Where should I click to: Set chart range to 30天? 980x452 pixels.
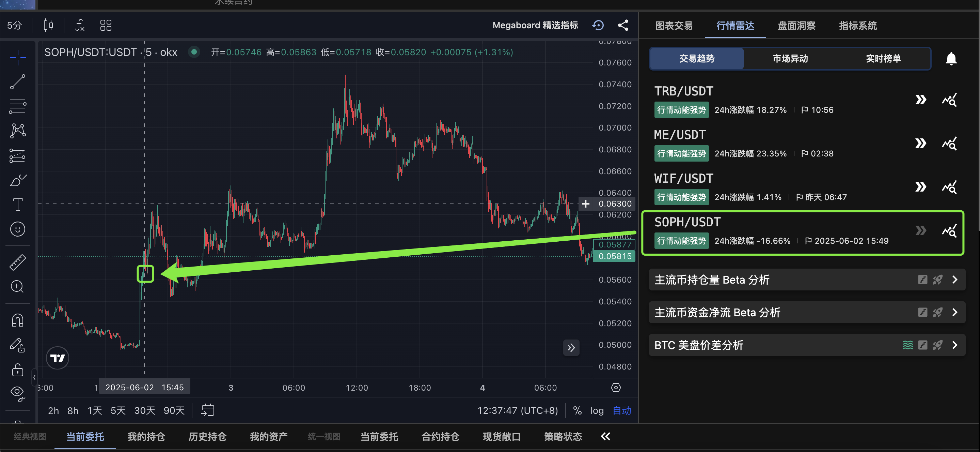[145, 410]
